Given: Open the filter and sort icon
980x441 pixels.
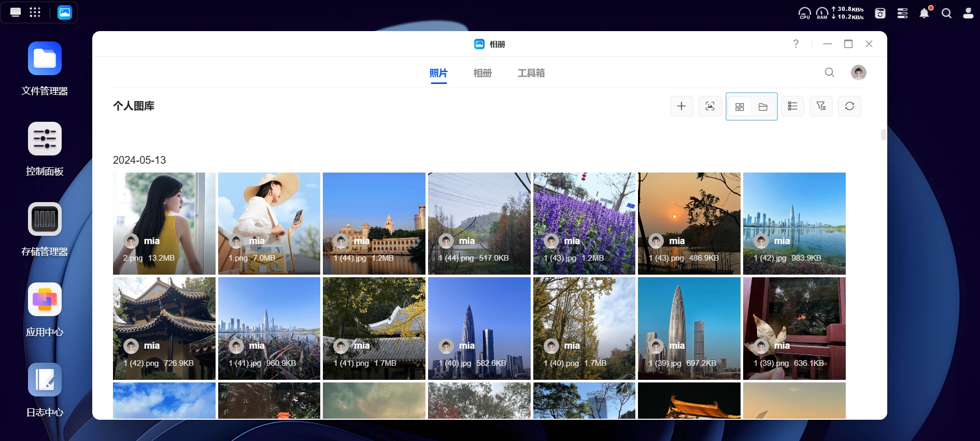Looking at the screenshot, I should click(x=821, y=106).
